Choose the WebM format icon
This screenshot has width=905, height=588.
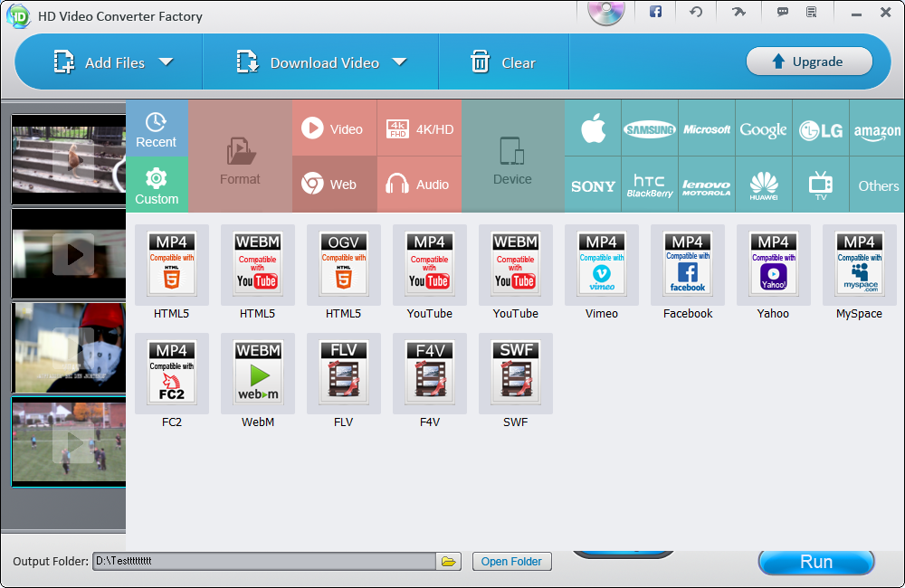point(257,374)
